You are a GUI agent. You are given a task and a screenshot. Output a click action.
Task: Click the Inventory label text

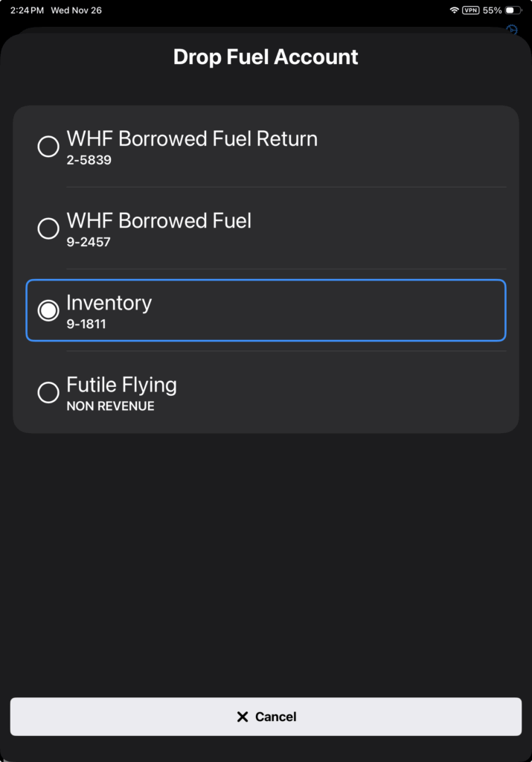point(109,303)
